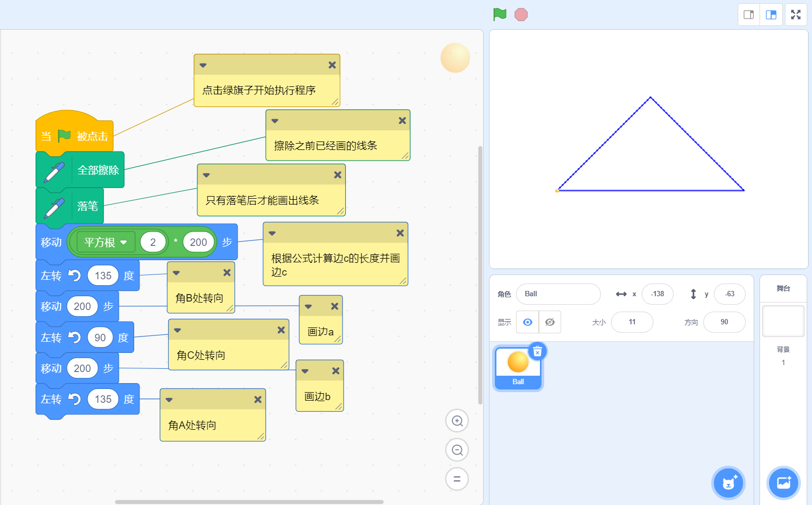Collapse the 画边a comment
This screenshot has width=812, height=505.
pos(308,306)
